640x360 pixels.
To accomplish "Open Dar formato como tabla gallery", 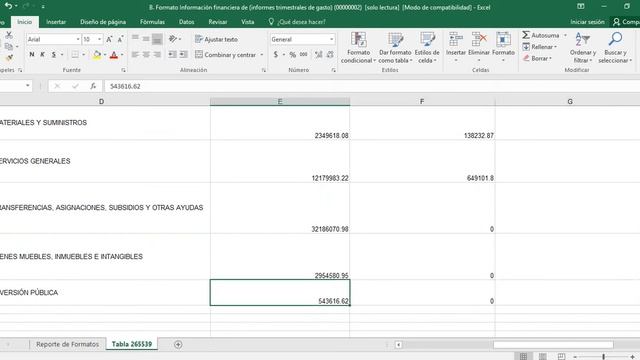I will pyautogui.click(x=395, y=48).
